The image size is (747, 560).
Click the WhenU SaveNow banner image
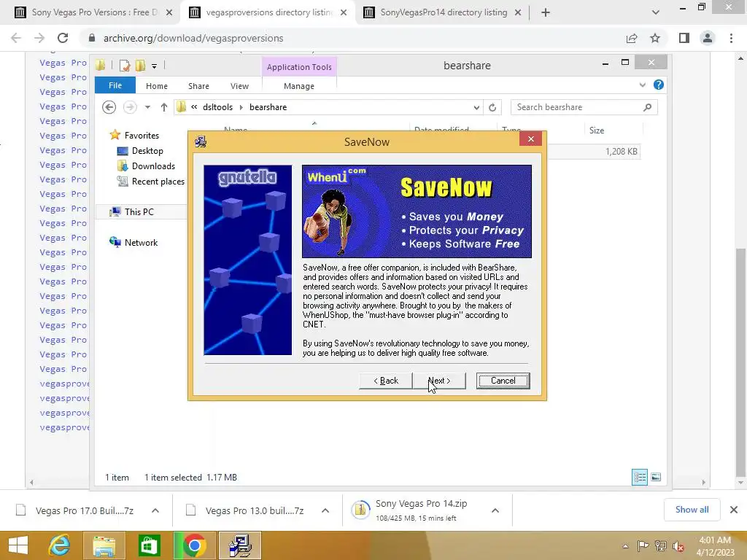coord(417,211)
